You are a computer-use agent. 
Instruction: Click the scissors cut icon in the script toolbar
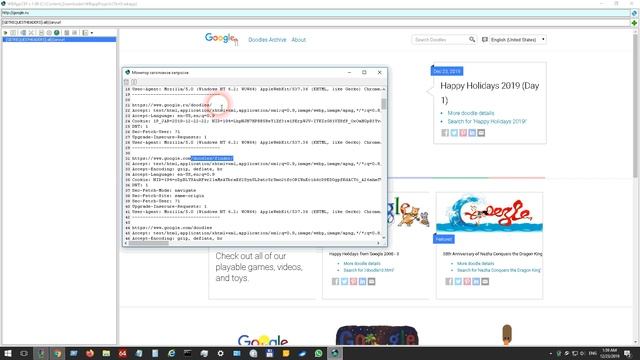tap(31, 33)
